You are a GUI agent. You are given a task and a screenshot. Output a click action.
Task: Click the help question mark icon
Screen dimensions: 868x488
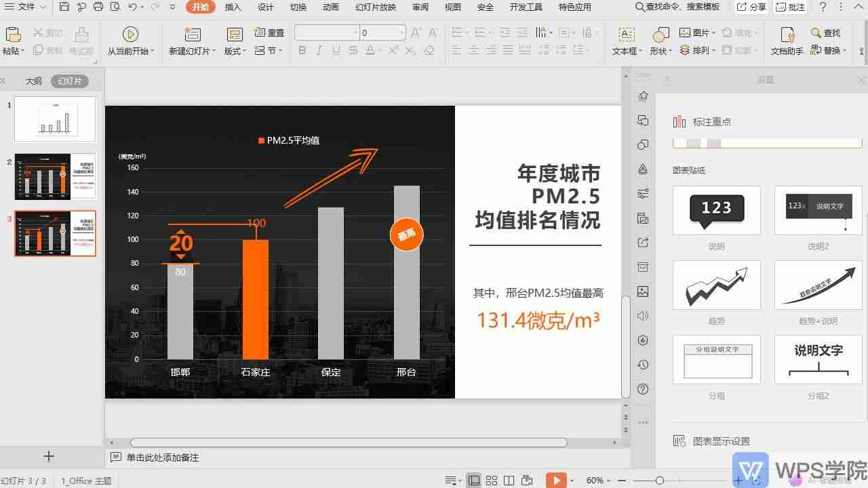tap(823, 7)
